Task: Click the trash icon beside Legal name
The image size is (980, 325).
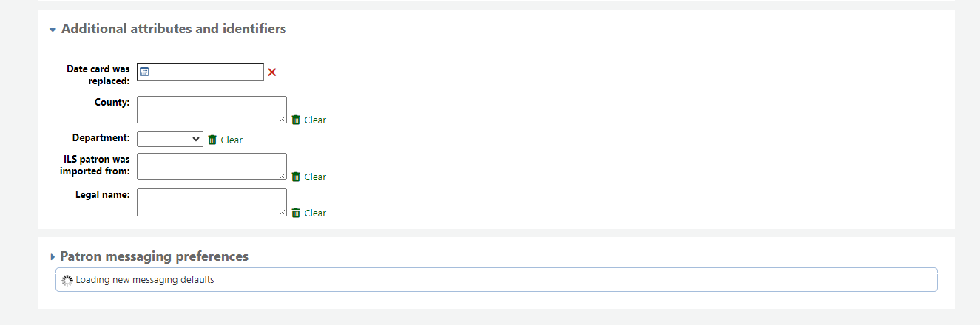Action: [296, 213]
